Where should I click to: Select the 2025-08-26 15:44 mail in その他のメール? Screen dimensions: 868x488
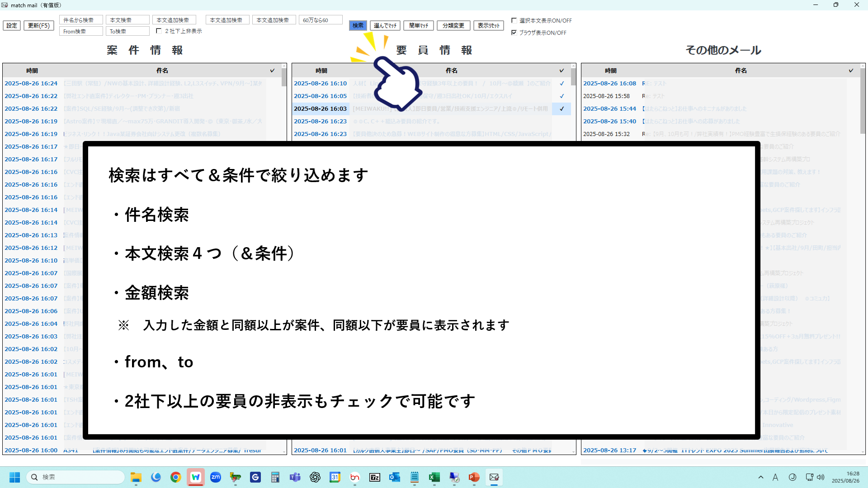(x=721, y=109)
